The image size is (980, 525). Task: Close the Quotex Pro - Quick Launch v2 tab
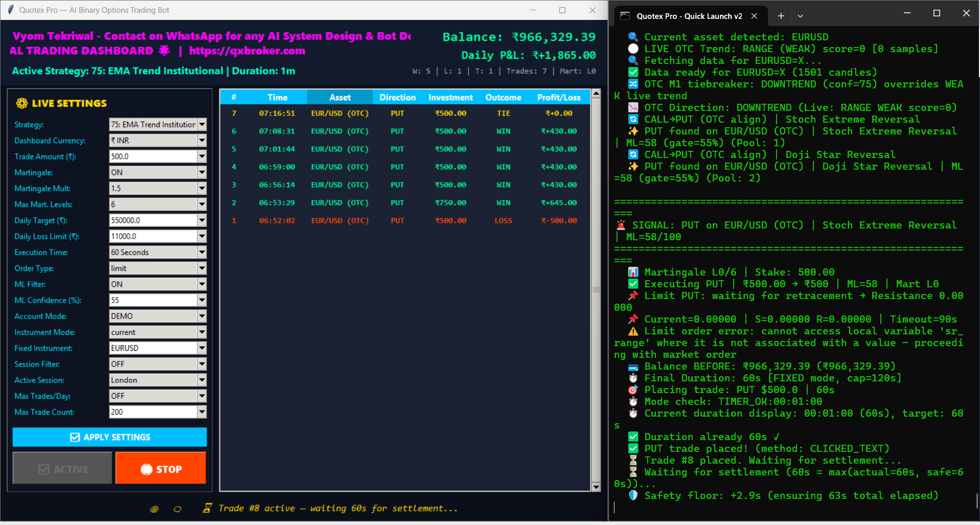(754, 16)
